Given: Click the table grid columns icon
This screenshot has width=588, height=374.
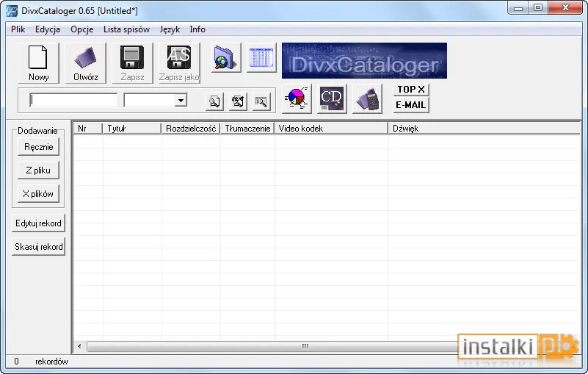Looking at the screenshot, I should (x=261, y=57).
